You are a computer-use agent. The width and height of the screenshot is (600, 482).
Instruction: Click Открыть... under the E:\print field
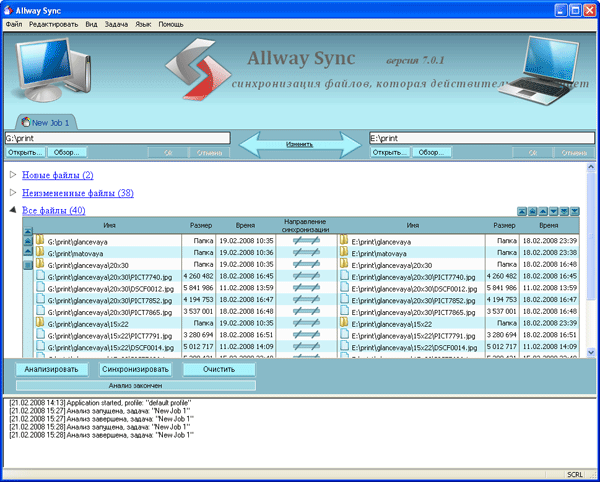point(390,153)
